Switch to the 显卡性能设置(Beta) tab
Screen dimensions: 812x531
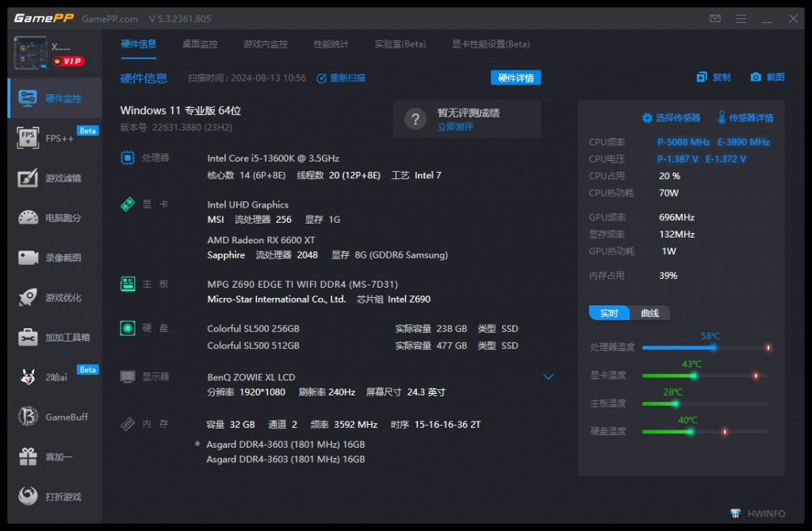point(491,44)
